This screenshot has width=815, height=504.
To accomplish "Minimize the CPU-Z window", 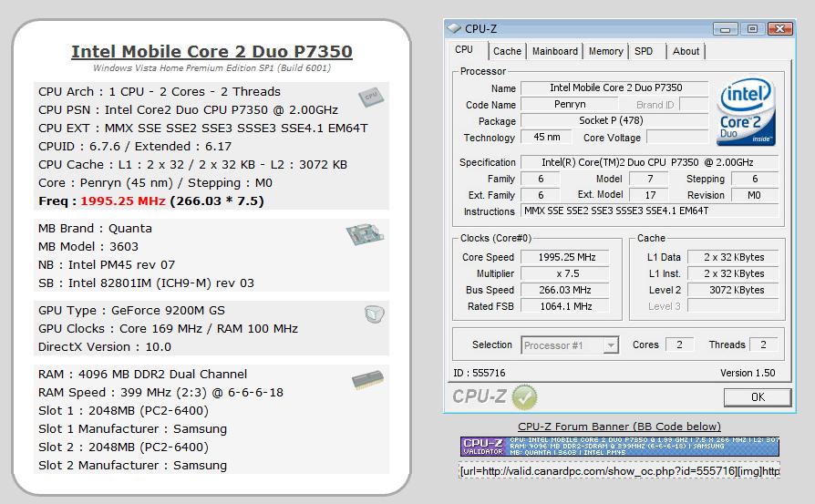I will click(725, 28).
